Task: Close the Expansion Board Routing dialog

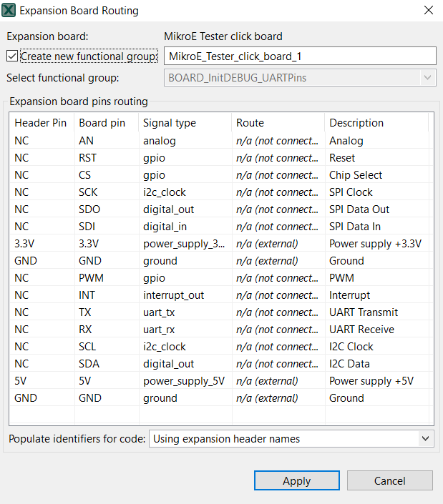Action: (x=428, y=11)
